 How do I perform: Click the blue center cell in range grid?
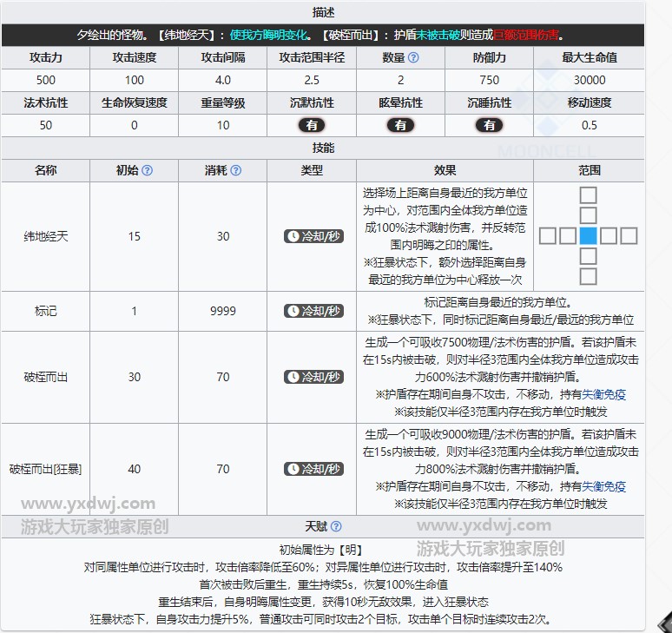589,236
